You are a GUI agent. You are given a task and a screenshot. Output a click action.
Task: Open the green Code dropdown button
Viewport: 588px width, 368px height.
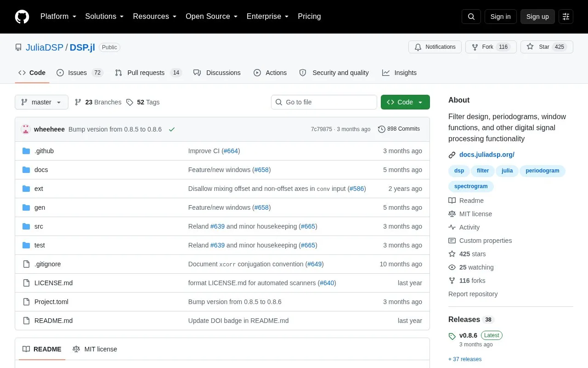pyautogui.click(x=405, y=102)
